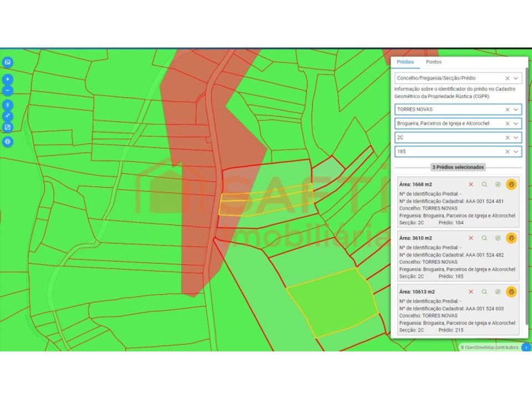This screenshot has width=532, height=399.
Task: Zoom to the 10613 m2 parcel
Action: tap(484, 291)
